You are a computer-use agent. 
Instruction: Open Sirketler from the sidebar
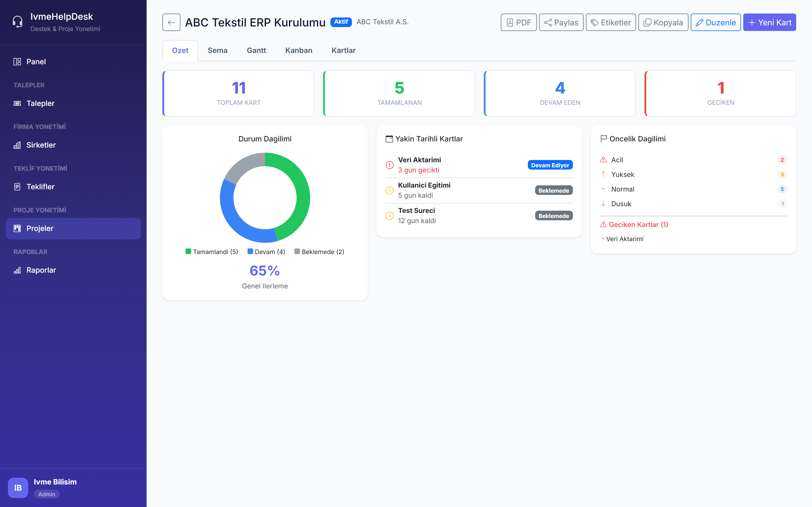tap(41, 145)
